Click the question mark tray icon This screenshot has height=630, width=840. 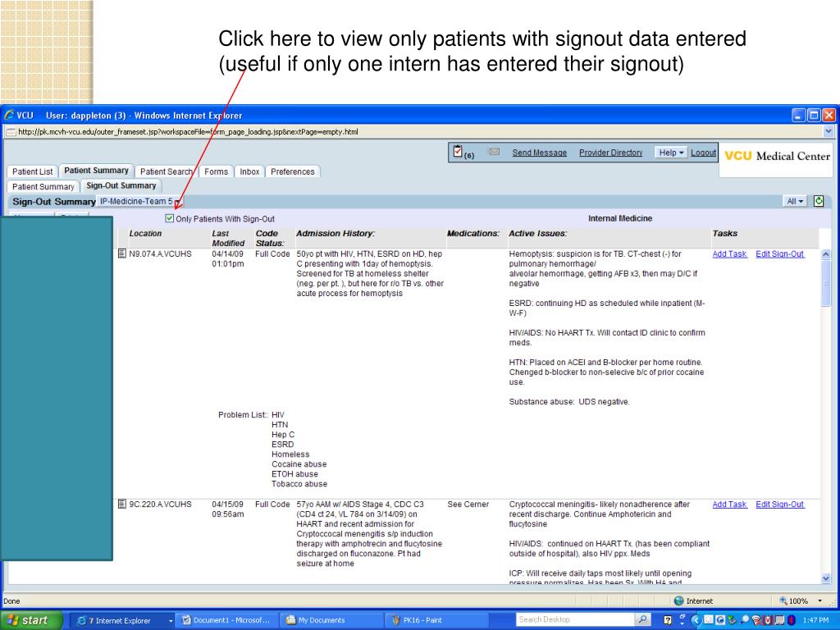click(x=668, y=620)
